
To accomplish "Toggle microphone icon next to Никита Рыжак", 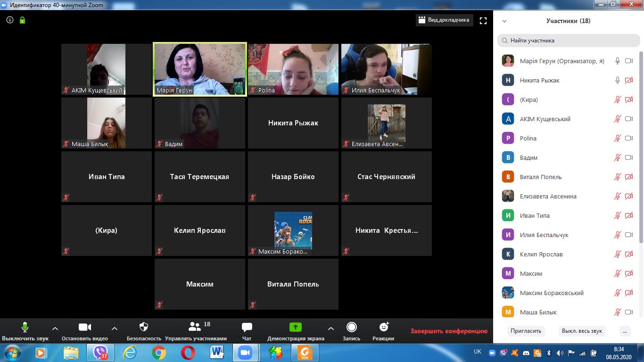I will tap(617, 80).
